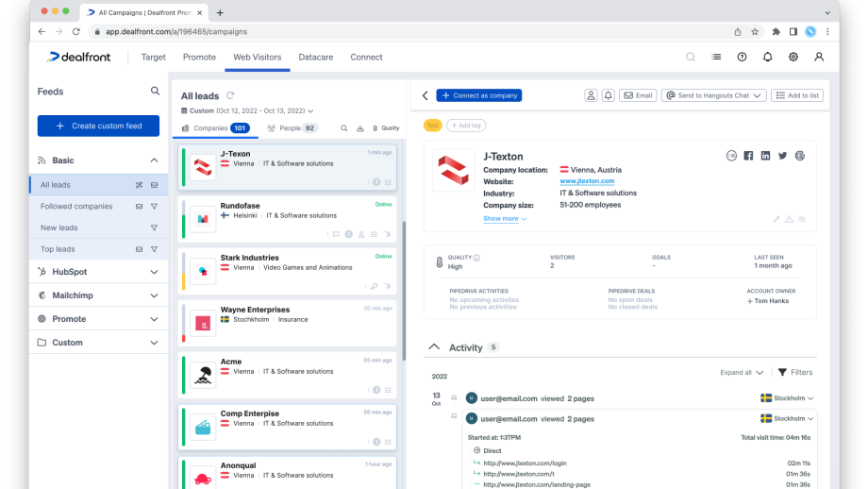This screenshot has width=868, height=489.
Task: Click the Dealfront logo
Action: [x=78, y=57]
